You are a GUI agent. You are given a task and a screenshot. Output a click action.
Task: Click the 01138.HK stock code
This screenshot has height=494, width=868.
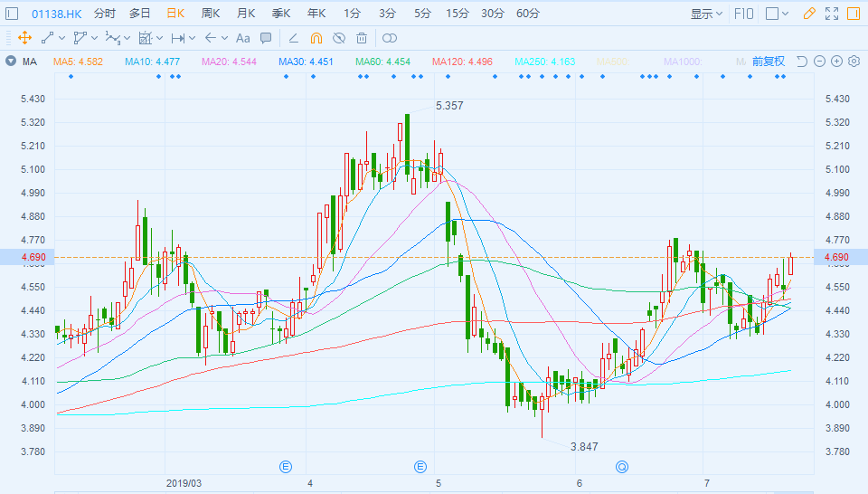56,14
